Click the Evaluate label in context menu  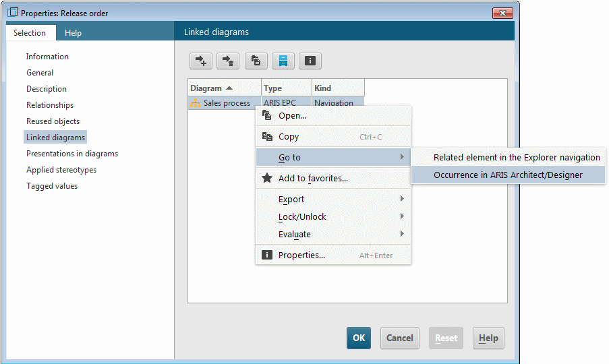tap(295, 235)
